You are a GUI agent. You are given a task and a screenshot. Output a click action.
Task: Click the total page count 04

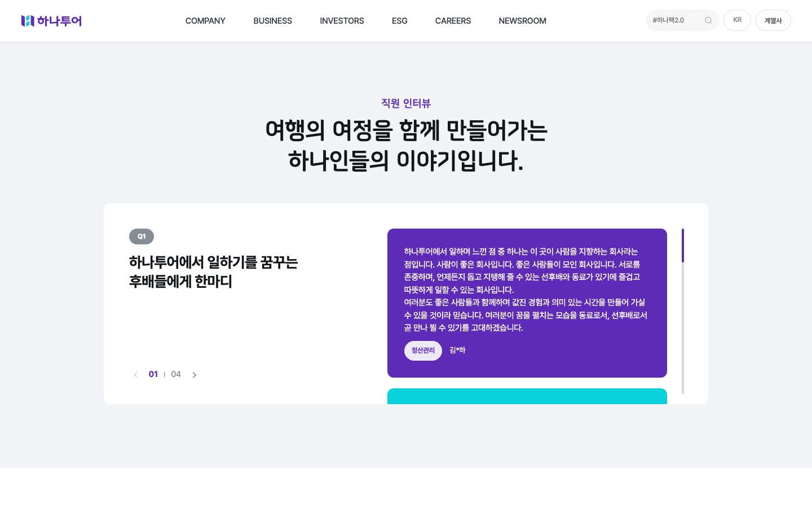(x=176, y=374)
